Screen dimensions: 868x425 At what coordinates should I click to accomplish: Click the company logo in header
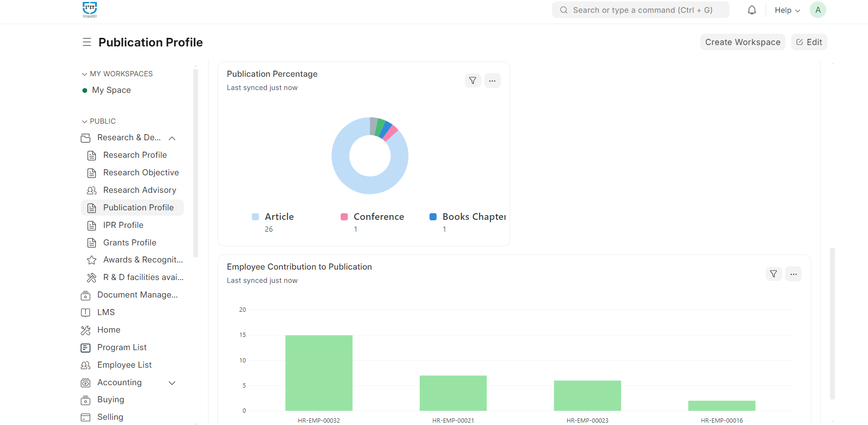pyautogui.click(x=90, y=9)
